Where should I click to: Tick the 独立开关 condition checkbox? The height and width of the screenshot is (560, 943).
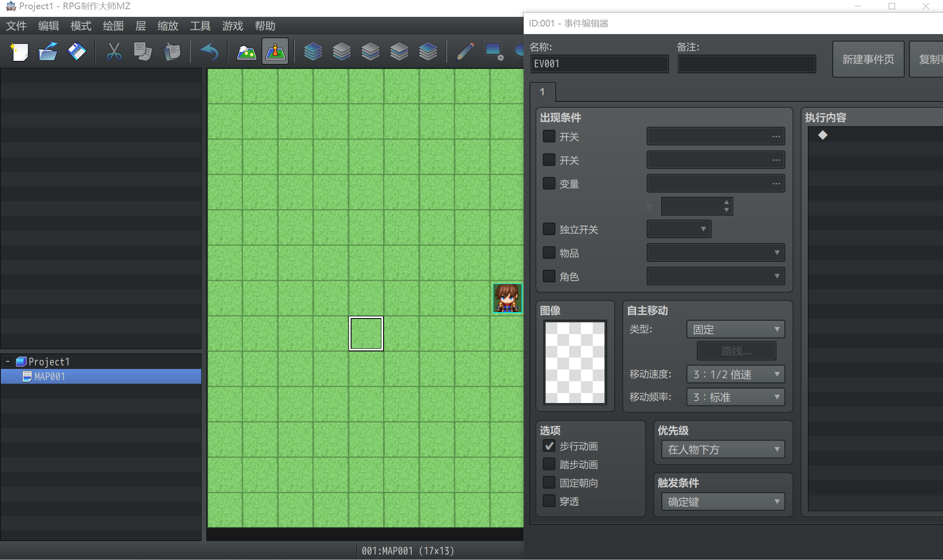click(x=549, y=229)
